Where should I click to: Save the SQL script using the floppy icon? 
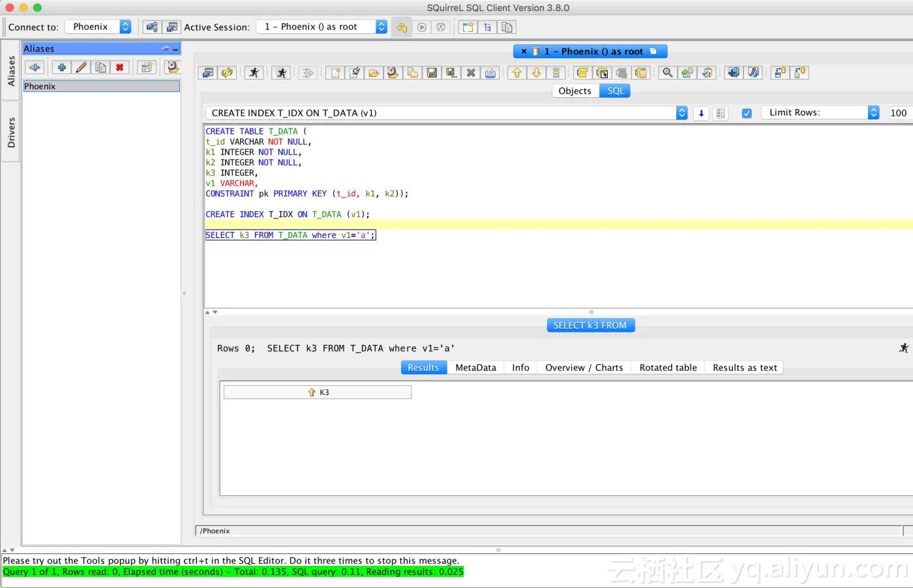click(x=432, y=72)
